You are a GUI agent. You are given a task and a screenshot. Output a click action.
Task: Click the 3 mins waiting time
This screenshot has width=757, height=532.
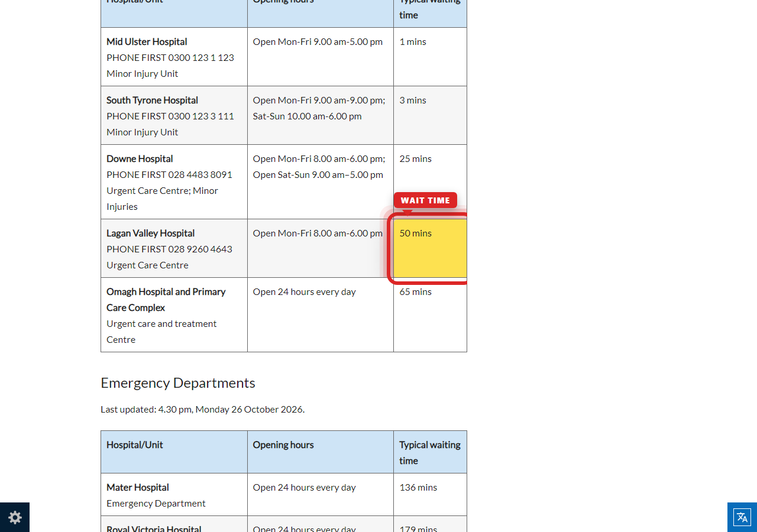(x=413, y=100)
